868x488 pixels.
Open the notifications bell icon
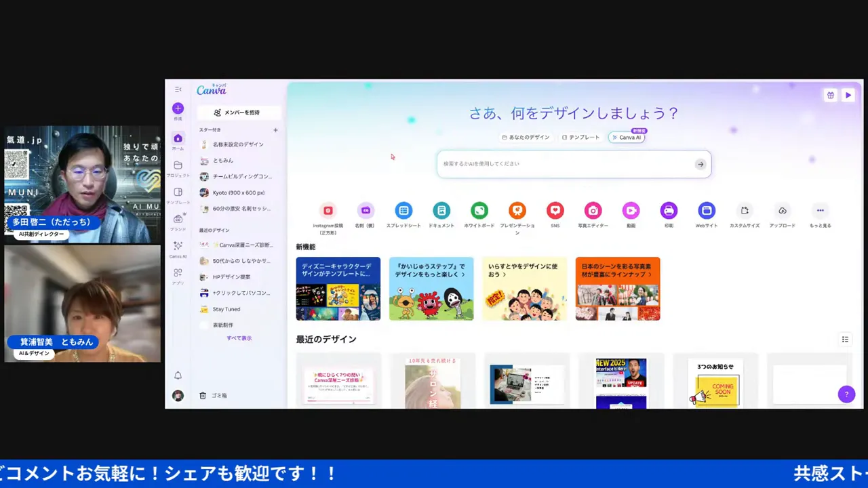pos(178,375)
